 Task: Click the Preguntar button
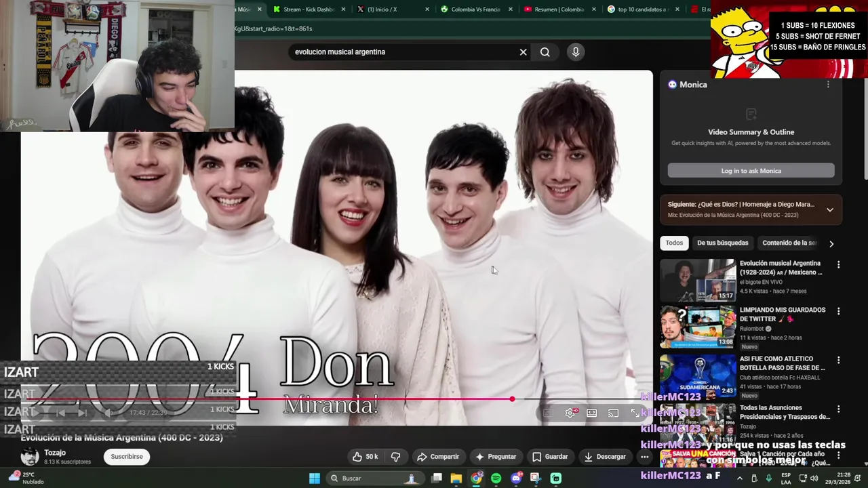[x=496, y=457]
